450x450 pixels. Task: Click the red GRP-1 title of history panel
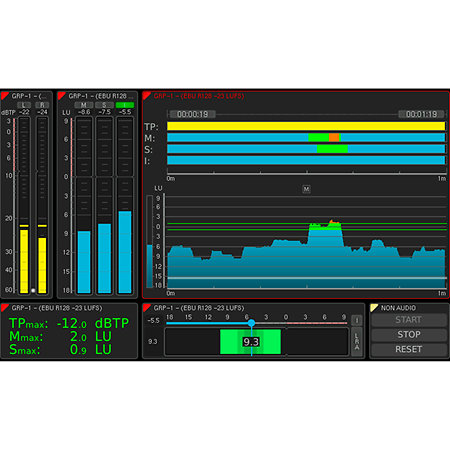[x=199, y=96]
